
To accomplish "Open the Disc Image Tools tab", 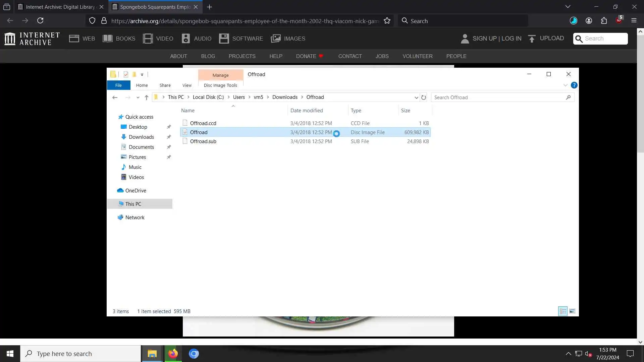I will (x=220, y=85).
